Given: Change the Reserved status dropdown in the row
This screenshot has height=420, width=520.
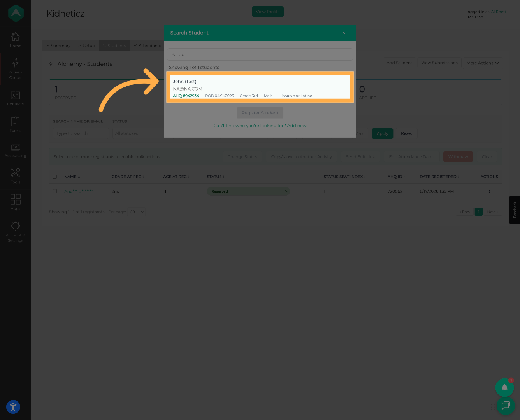Looking at the screenshot, I should [248, 191].
